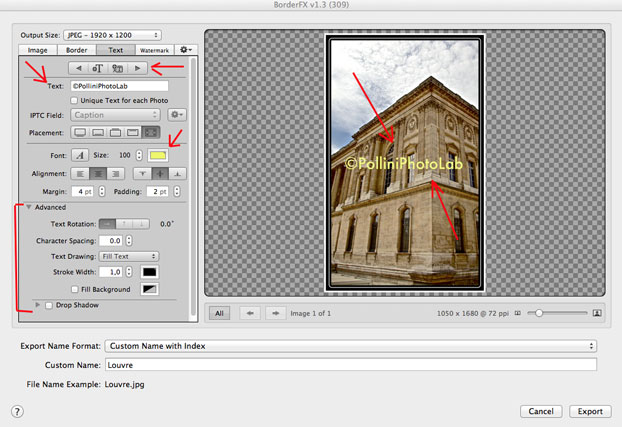Show next image in preview
Viewport: 622px width, 427px height.
(x=275, y=313)
